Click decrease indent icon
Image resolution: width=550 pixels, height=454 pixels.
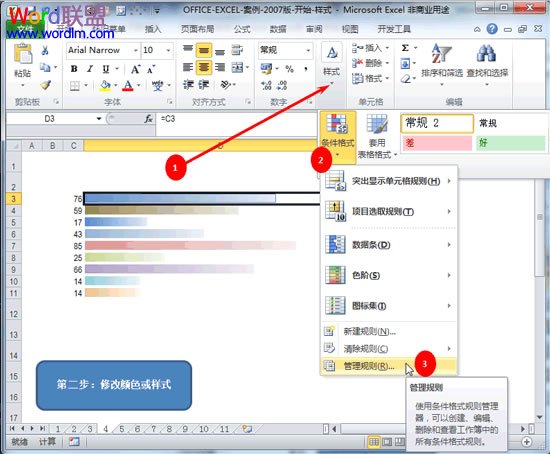(x=188, y=85)
